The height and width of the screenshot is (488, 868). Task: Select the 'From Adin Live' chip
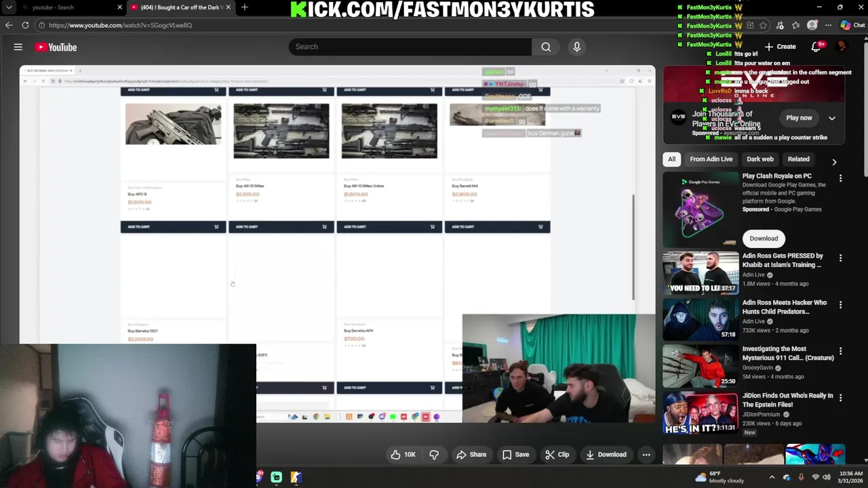711,159
